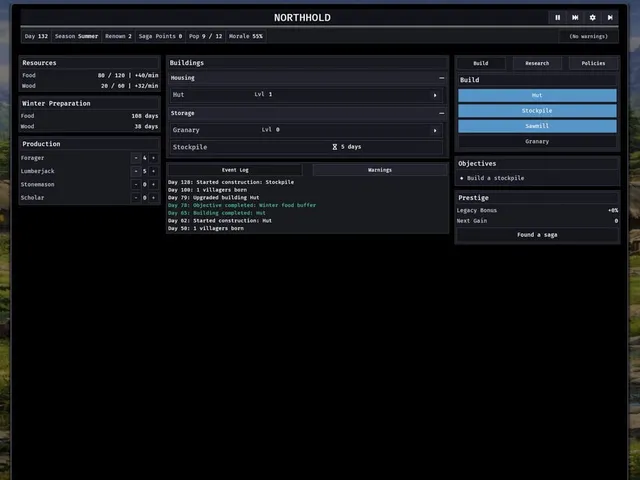This screenshot has width=640, height=480.
Task: Click the skip-to-end arrow icon at far right
Action: click(610, 18)
